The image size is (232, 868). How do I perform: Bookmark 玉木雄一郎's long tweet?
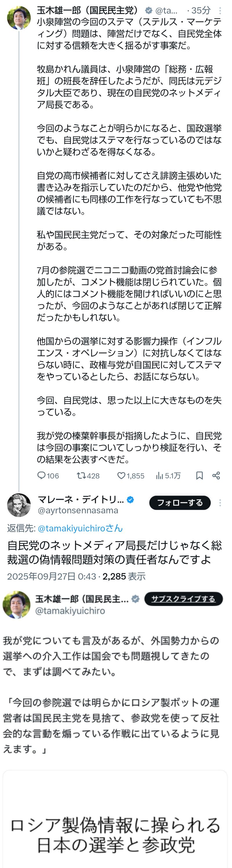pyautogui.click(x=199, y=475)
